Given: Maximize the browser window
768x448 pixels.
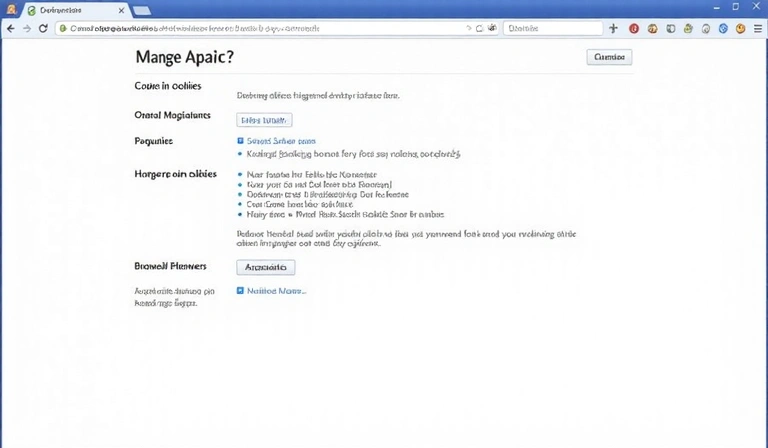Looking at the screenshot, I should (736, 7).
